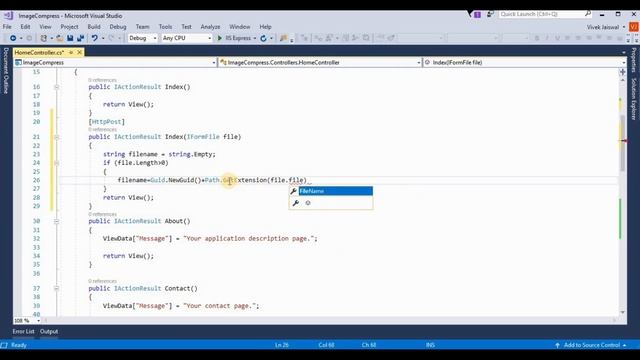640x360 pixels.
Task: Collapse the Index() method at line 16
Action: coord(56,87)
